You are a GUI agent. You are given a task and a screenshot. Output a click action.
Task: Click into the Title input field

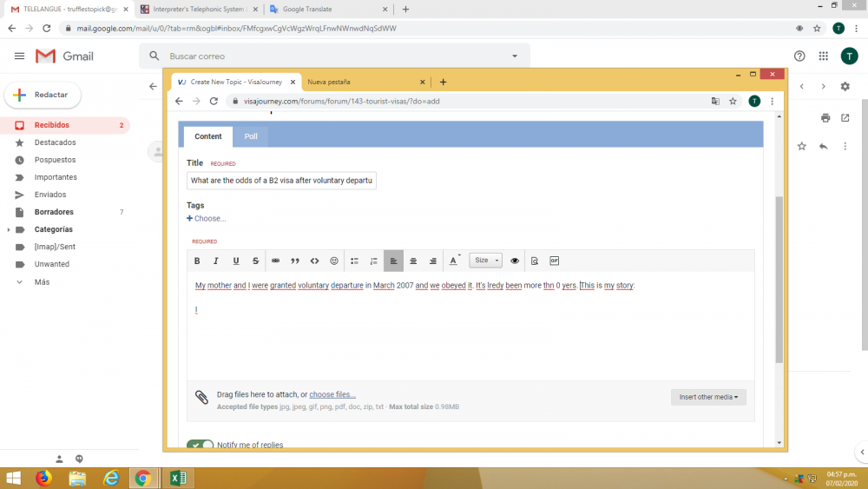(281, 181)
